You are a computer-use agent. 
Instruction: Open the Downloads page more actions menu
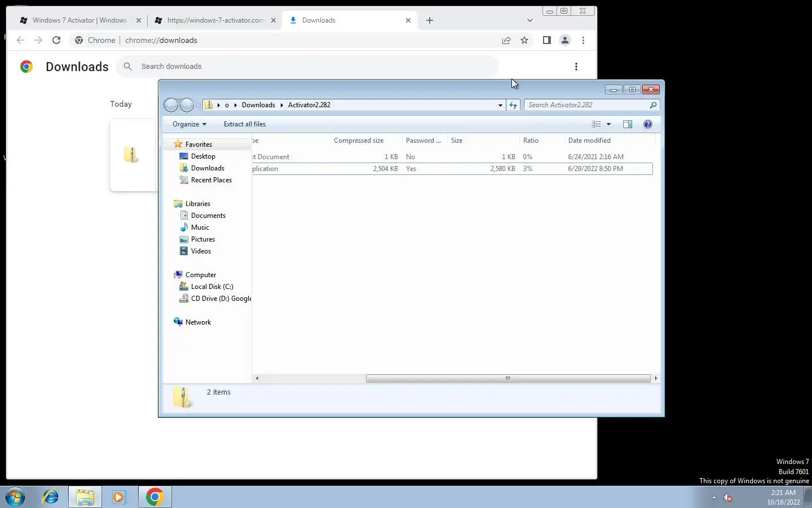pyautogui.click(x=576, y=67)
